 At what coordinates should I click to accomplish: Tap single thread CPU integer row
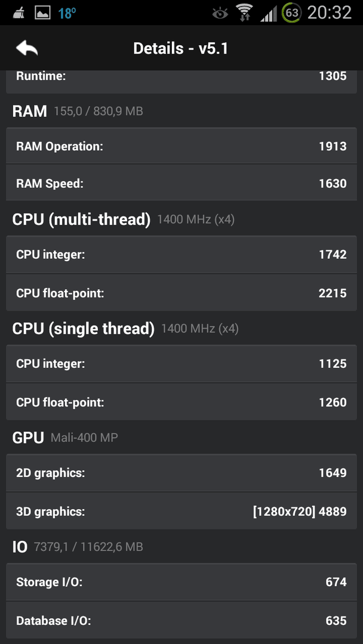[x=181, y=364]
